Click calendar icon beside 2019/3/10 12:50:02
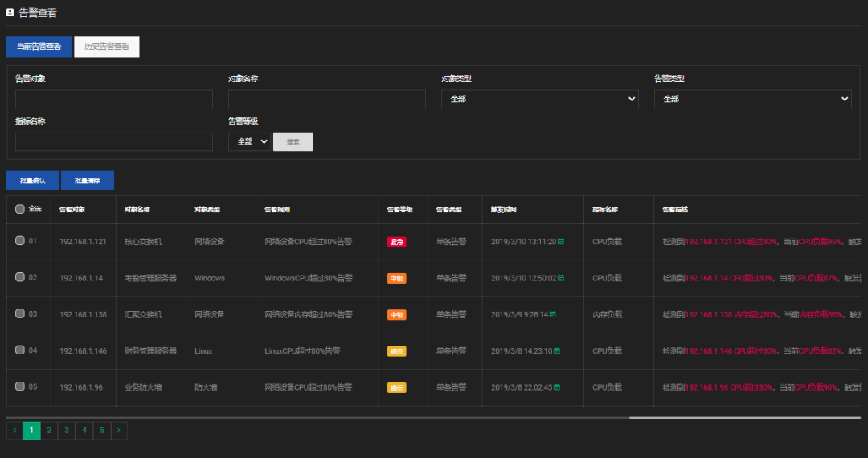 561,278
